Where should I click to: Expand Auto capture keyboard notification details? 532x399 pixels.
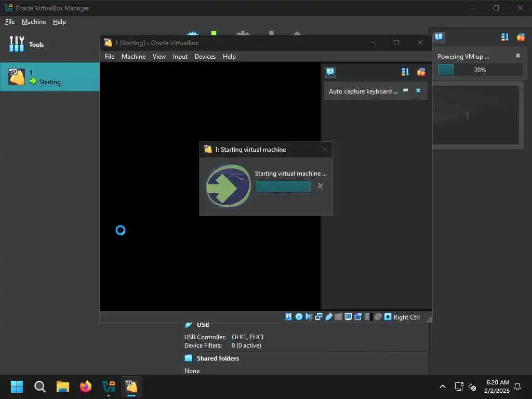(405, 90)
